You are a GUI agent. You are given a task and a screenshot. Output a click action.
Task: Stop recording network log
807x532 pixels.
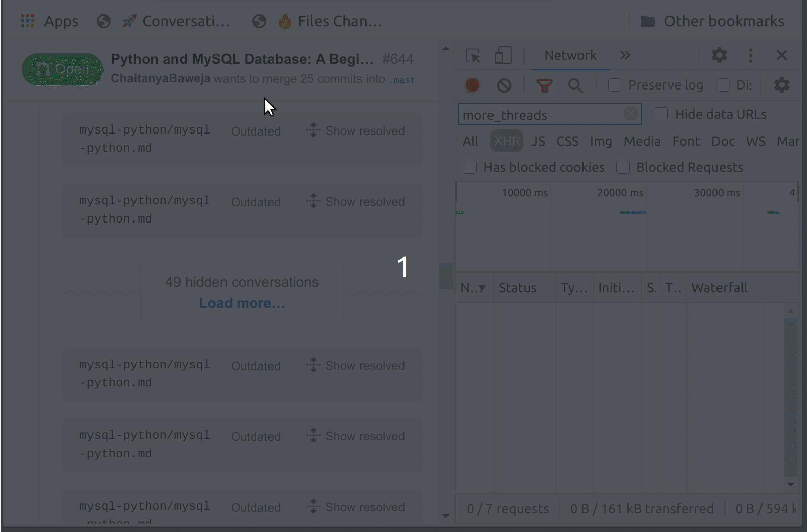[472, 85]
